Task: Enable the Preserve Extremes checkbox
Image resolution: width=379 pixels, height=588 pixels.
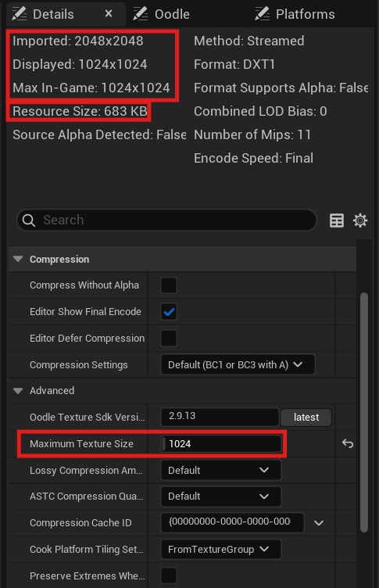Action: point(169,575)
